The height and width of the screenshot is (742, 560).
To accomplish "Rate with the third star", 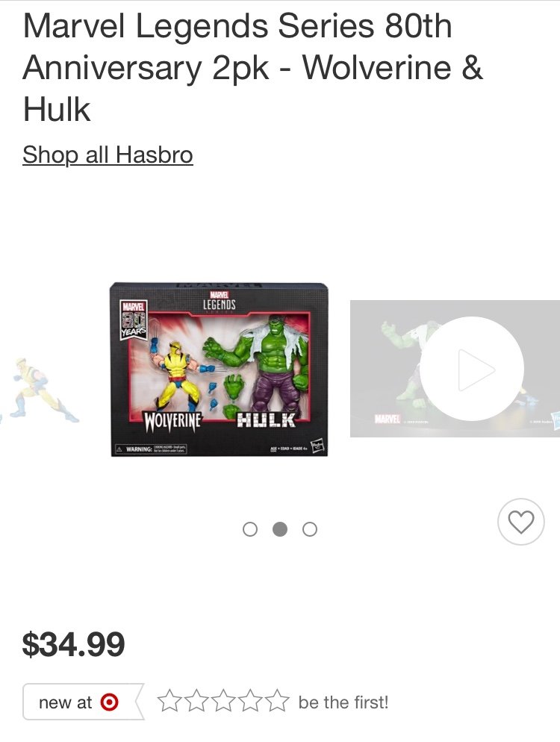I will 223,701.
